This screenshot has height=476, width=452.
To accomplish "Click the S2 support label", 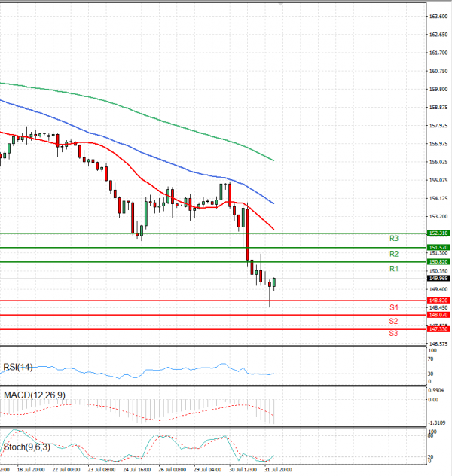I will [393, 321].
